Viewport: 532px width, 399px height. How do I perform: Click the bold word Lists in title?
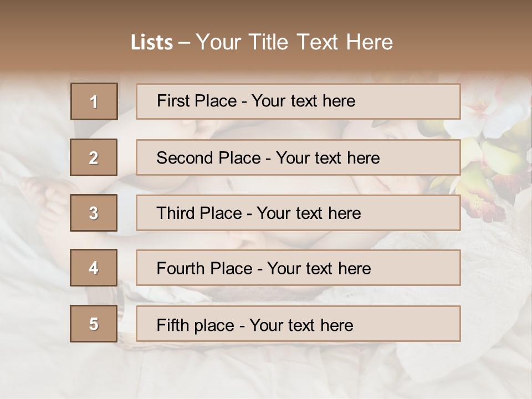pos(152,43)
